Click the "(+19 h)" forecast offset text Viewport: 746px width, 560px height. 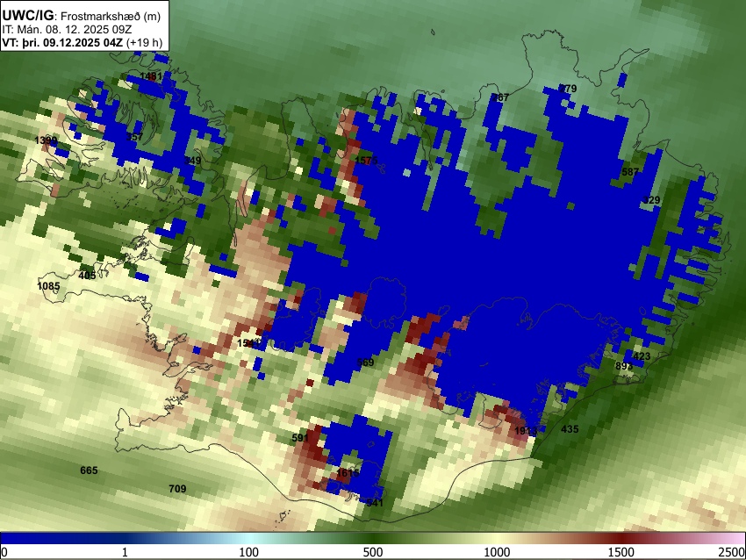(x=144, y=42)
